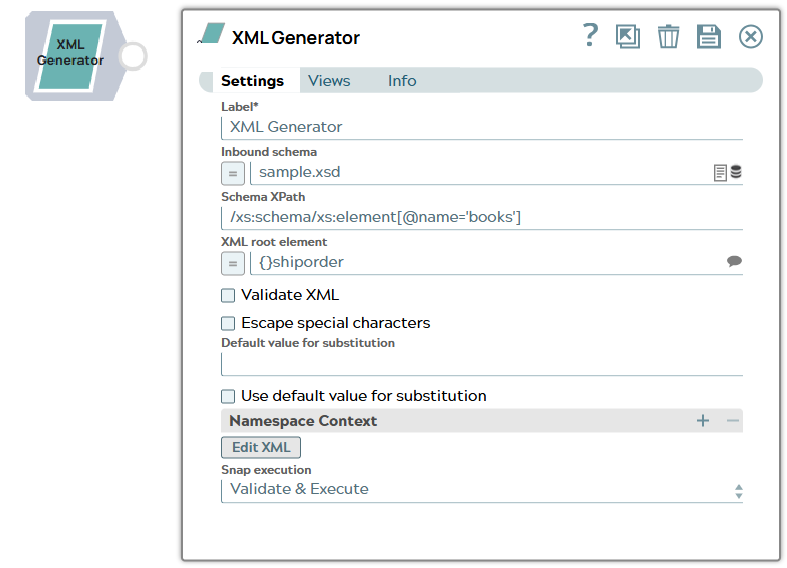This screenshot has width=787, height=568.
Task: Toggle expression button for XML root element
Action: 232,263
